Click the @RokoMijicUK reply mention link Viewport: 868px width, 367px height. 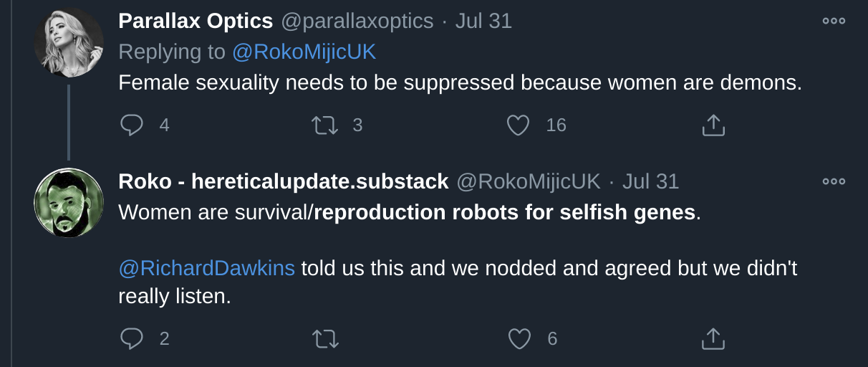[304, 52]
